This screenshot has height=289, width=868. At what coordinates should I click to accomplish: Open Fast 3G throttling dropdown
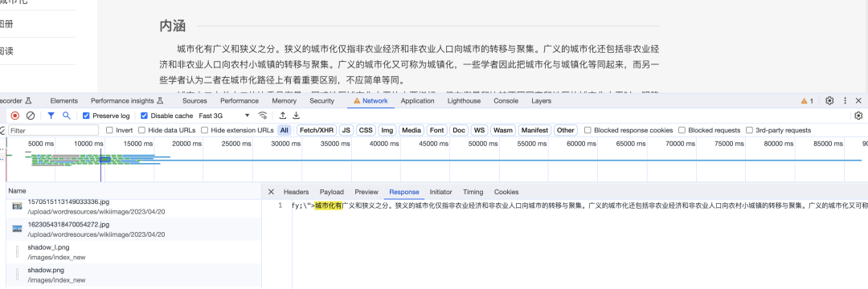pyautogui.click(x=224, y=116)
